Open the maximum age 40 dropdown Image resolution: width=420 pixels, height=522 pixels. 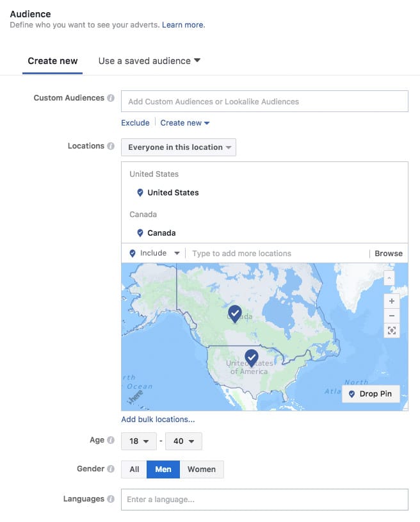[184, 441]
